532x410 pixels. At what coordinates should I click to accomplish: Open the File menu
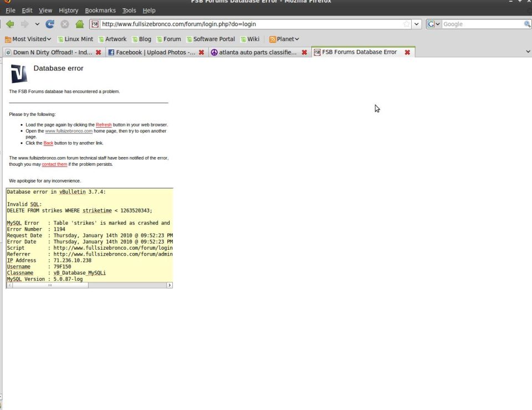pyautogui.click(x=10, y=11)
